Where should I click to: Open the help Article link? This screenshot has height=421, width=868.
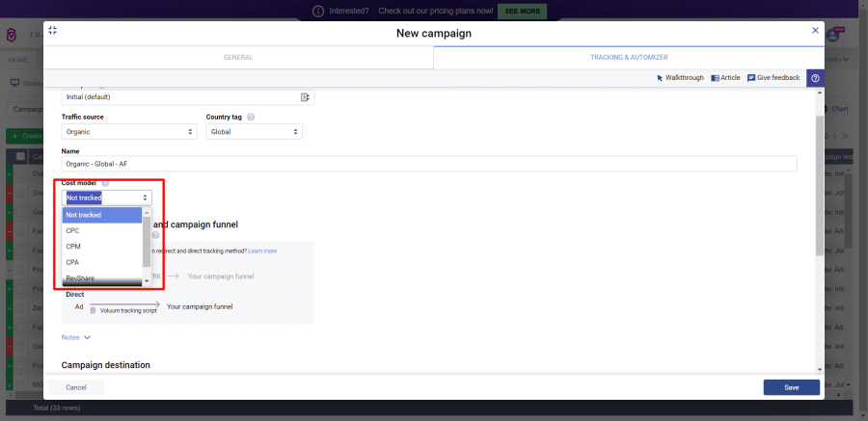(725, 78)
